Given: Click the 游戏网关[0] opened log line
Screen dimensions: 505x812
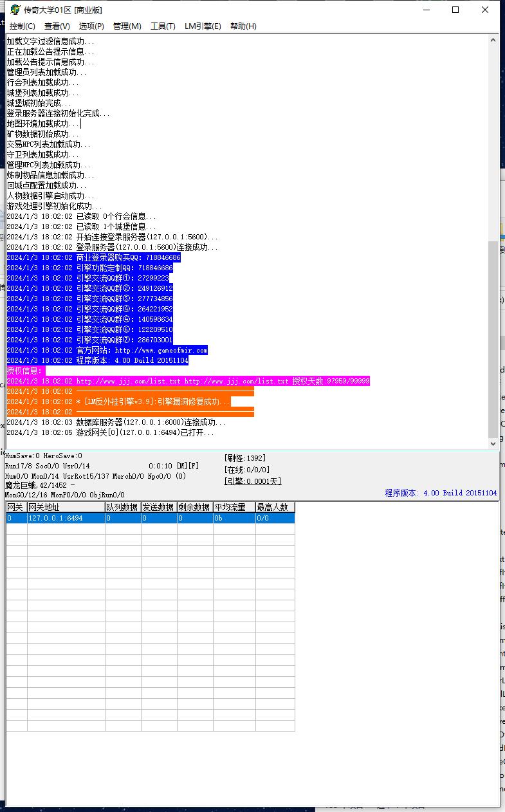Looking at the screenshot, I should coord(111,433).
